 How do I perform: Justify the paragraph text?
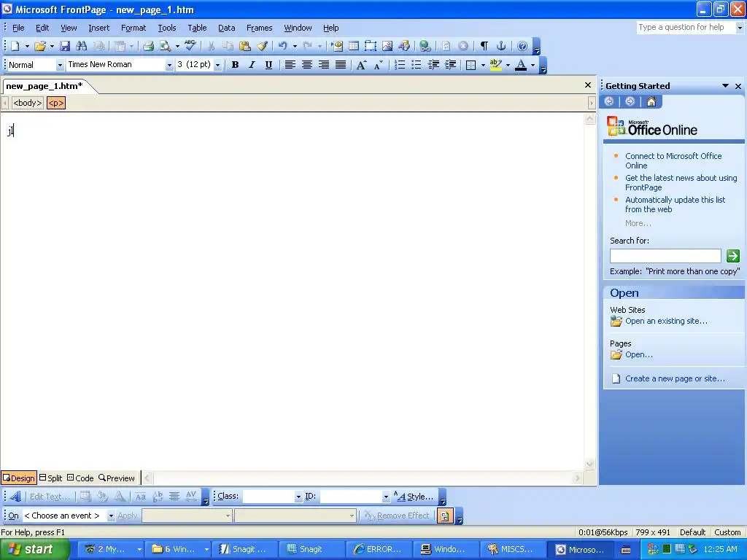coord(340,65)
